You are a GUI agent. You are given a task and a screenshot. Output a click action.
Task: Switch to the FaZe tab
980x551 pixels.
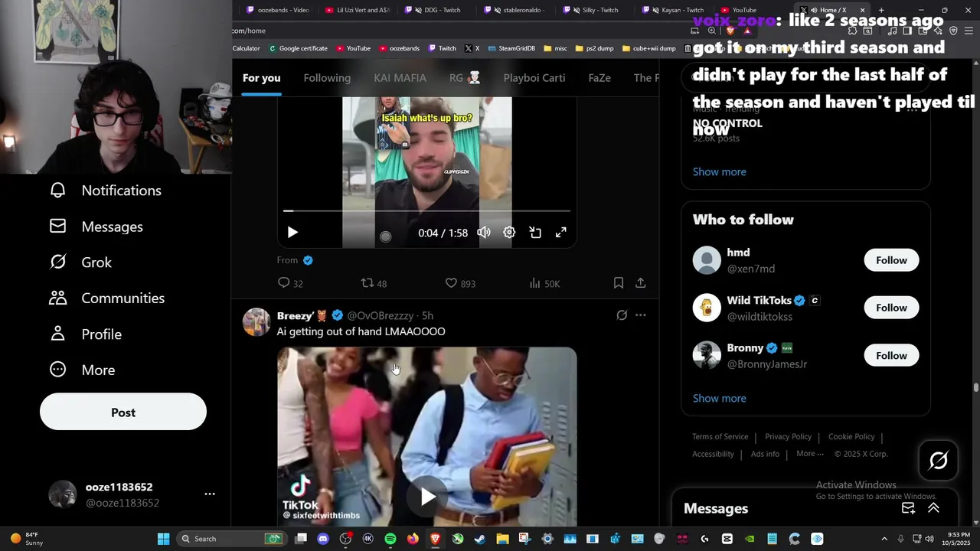coord(599,78)
